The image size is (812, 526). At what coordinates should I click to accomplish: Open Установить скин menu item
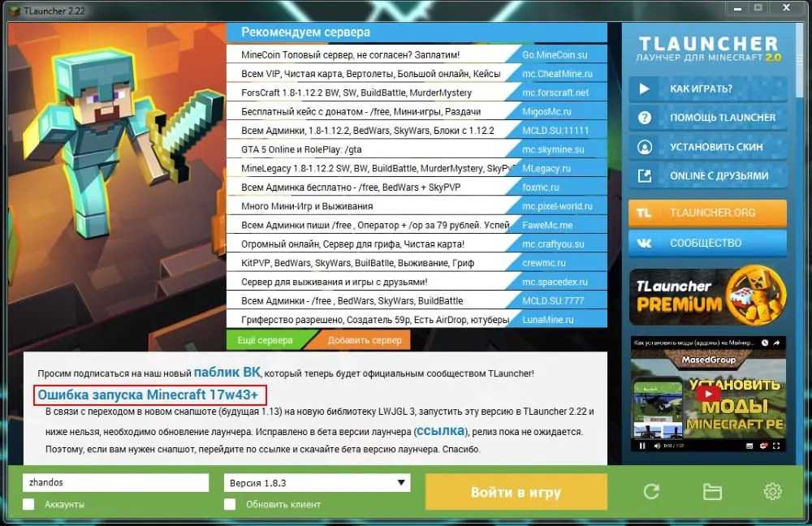[708, 147]
